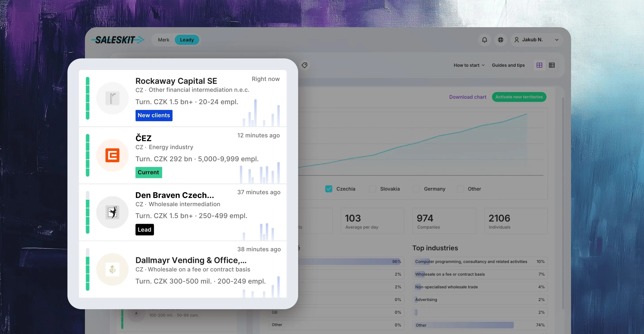Select the Leady tab

point(187,40)
